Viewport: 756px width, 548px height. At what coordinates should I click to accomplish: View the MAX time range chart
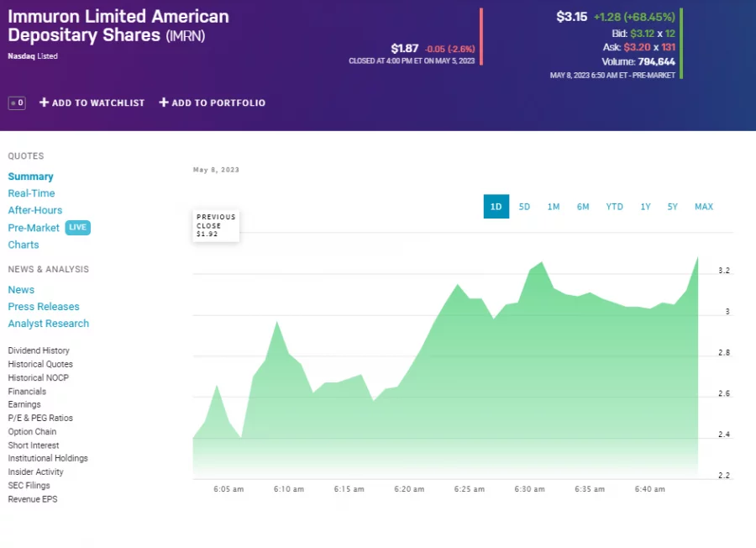704,206
